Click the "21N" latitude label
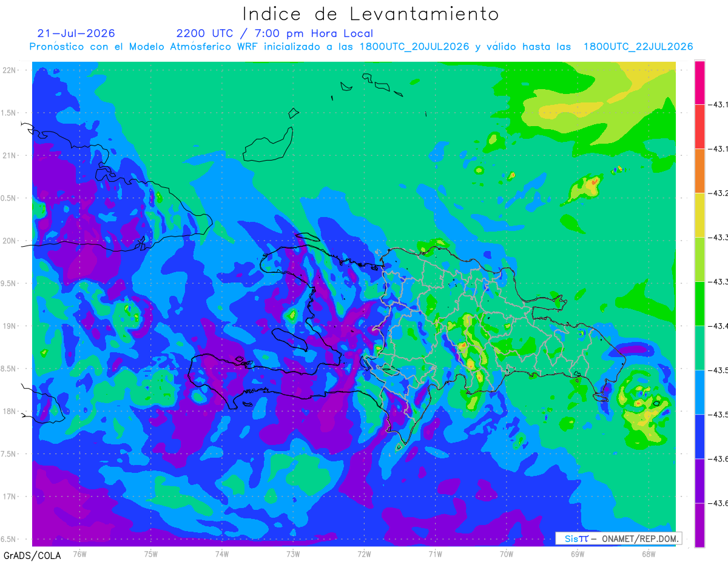 click(10, 155)
